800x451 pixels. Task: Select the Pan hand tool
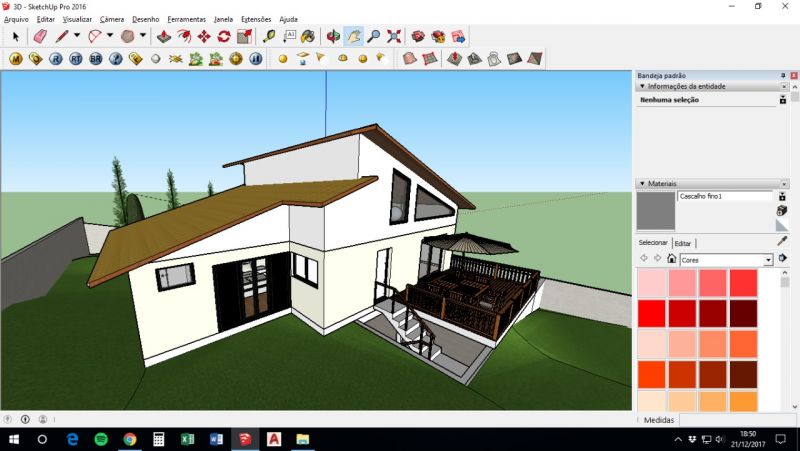pos(354,36)
